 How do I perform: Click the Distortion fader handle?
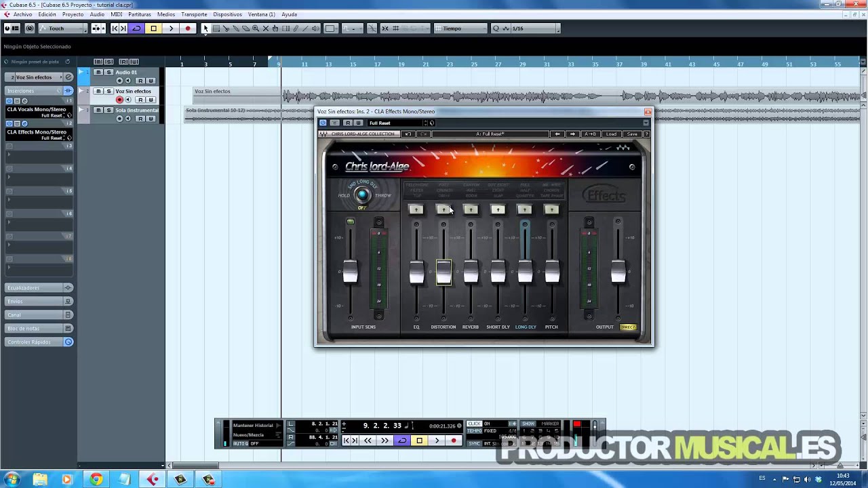pyautogui.click(x=443, y=272)
